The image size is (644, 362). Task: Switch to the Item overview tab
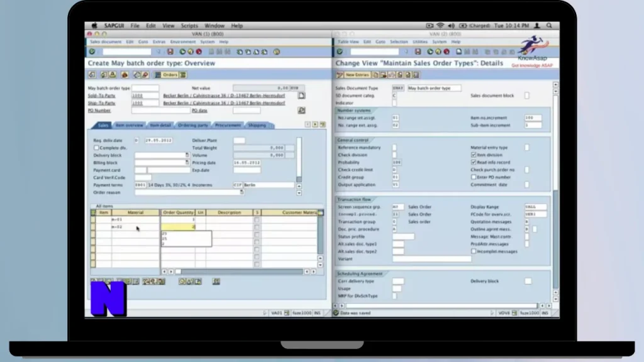129,125
